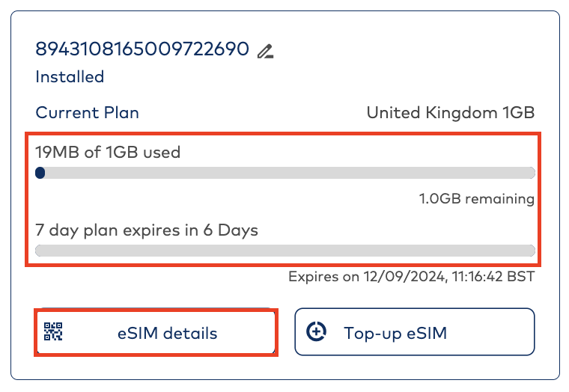Click the blue used-data marker on usage bar

tap(40, 174)
